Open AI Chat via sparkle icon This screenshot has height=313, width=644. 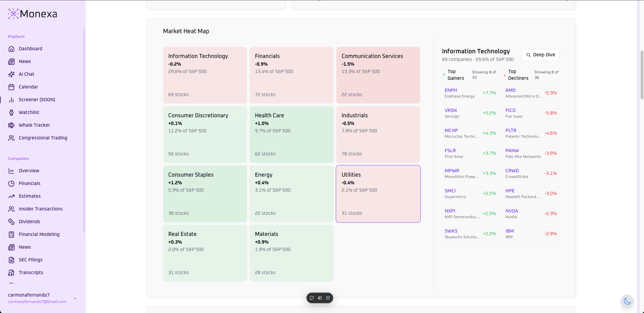tap(11, 74)
